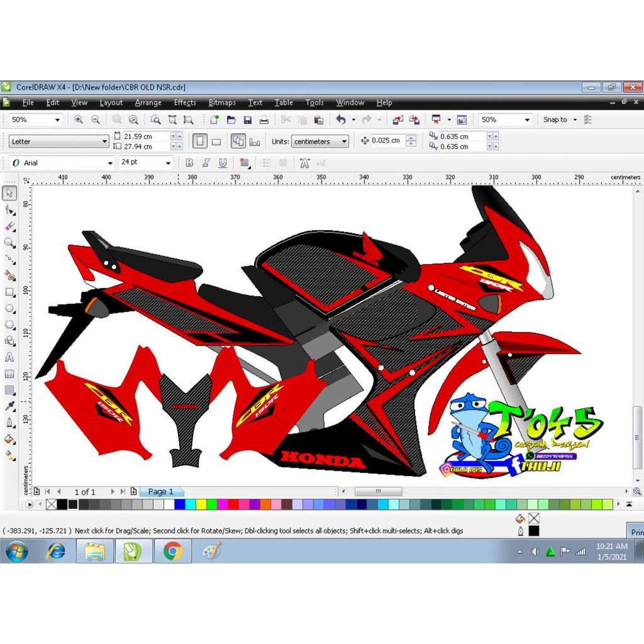Viewport: 644px width, 644px height.
Task: Activate the Zoom tool
Action: [x=9, y=243]
